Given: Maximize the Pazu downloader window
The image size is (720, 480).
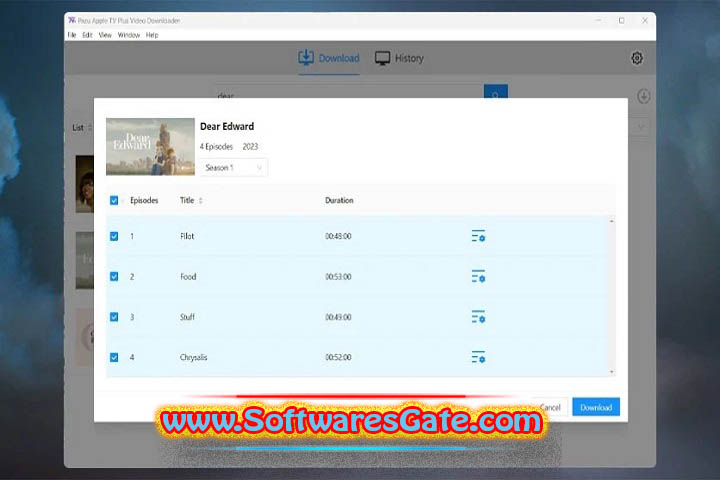Looking at the screenshot, I should [621, 21].
